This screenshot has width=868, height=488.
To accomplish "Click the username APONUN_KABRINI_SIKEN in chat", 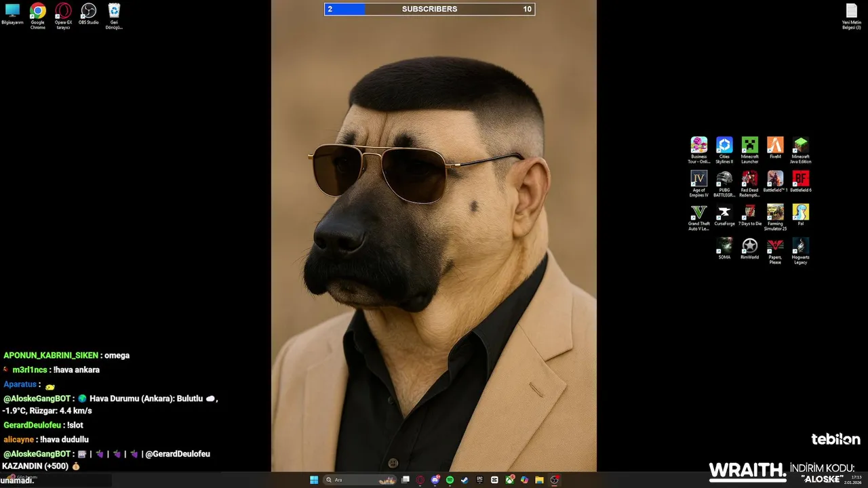I will click(51, 355).
